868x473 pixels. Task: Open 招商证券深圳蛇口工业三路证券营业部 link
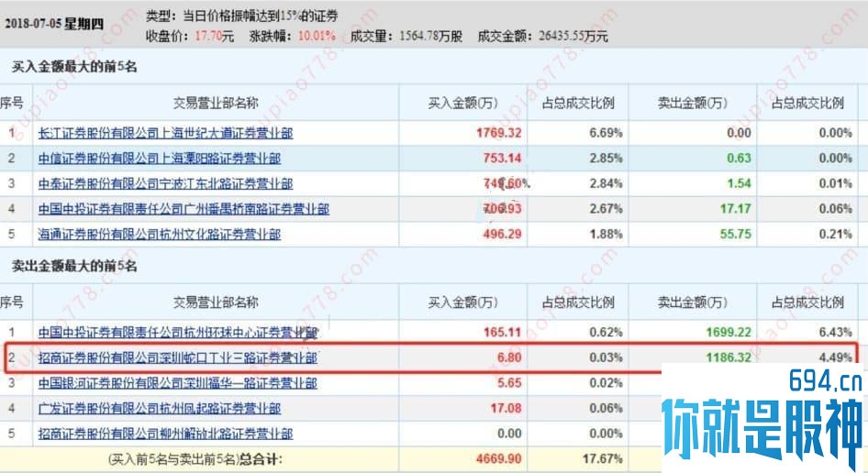click(x=178, y=357)
